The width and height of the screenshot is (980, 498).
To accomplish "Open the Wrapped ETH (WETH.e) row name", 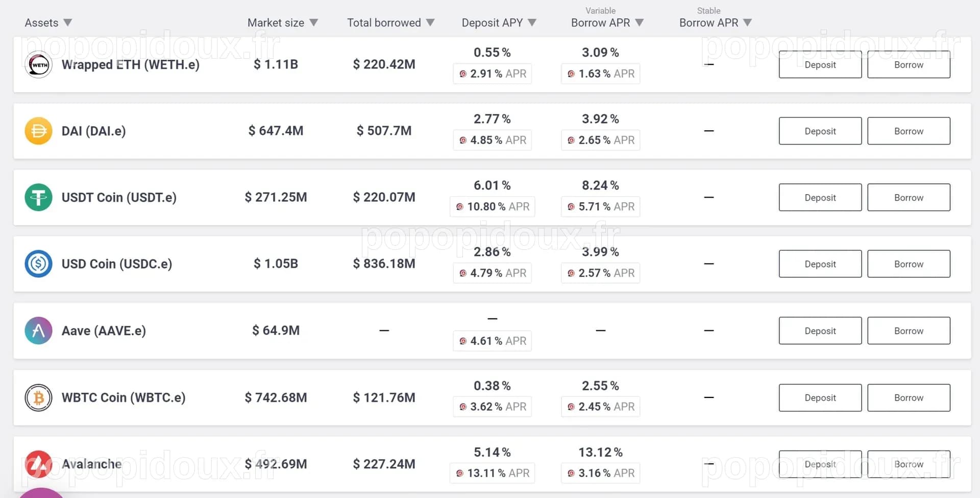I will tap(131, 64).
